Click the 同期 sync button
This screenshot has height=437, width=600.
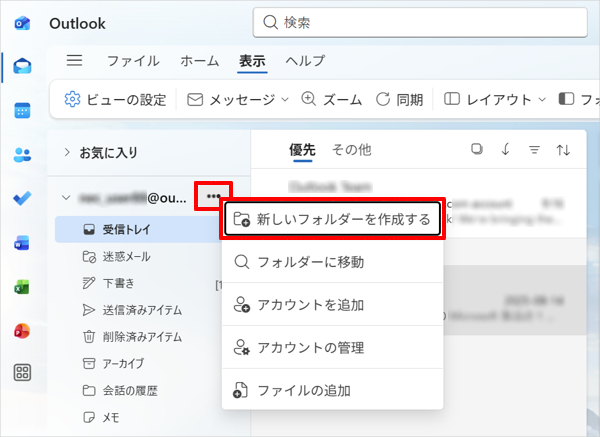coord(399,100)
